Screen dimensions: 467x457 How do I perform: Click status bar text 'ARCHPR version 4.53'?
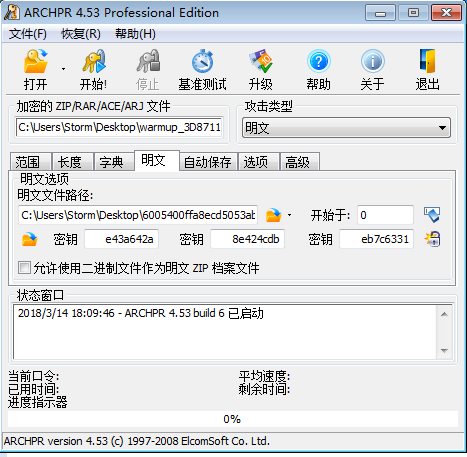[x=56, y=441]
